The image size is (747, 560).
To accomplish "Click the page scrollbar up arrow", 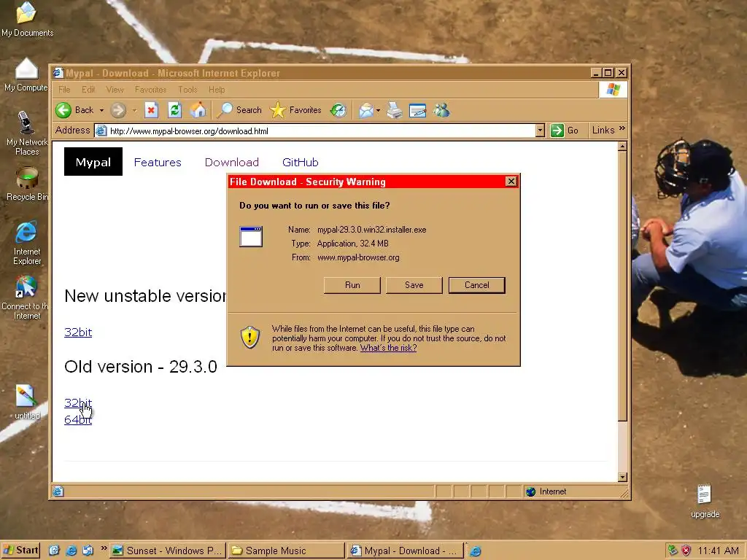I will 622,147.
